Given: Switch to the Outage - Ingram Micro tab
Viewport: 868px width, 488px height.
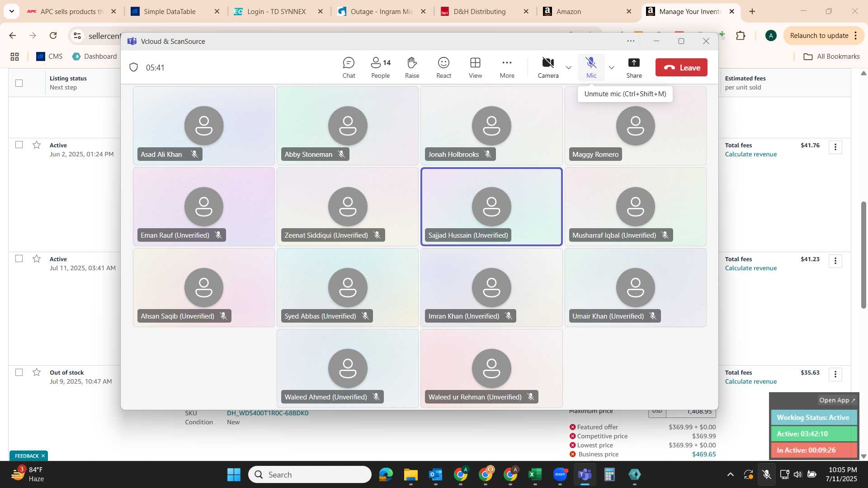Looking at the screenshot, I should (x=382, y=11).
